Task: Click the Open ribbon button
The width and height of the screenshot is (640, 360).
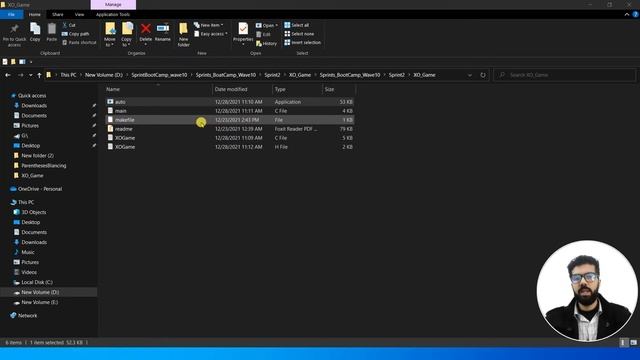Action: click(267, 25)
